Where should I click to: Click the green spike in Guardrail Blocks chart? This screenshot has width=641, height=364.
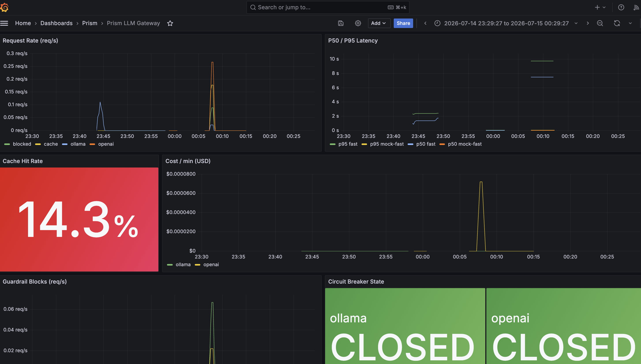(x=212, y=303)
